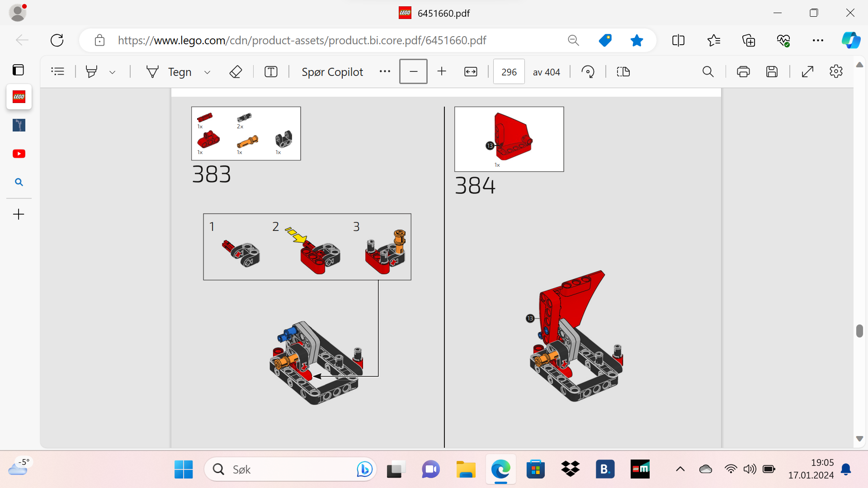Zoom in using the plus button
The width and height of the screenshot is (868, 488).
click(x=442, y=71)
